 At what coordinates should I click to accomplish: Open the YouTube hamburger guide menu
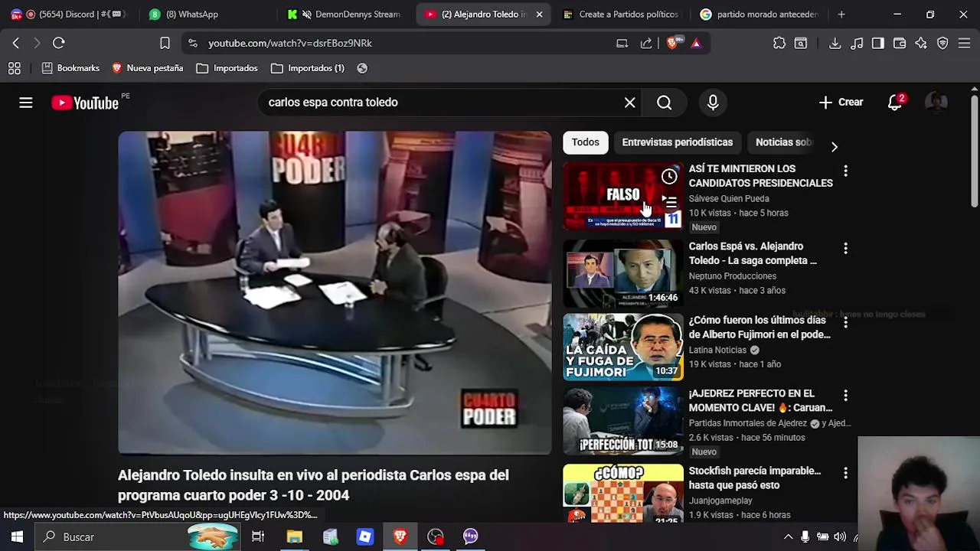(x=26, y=103)
